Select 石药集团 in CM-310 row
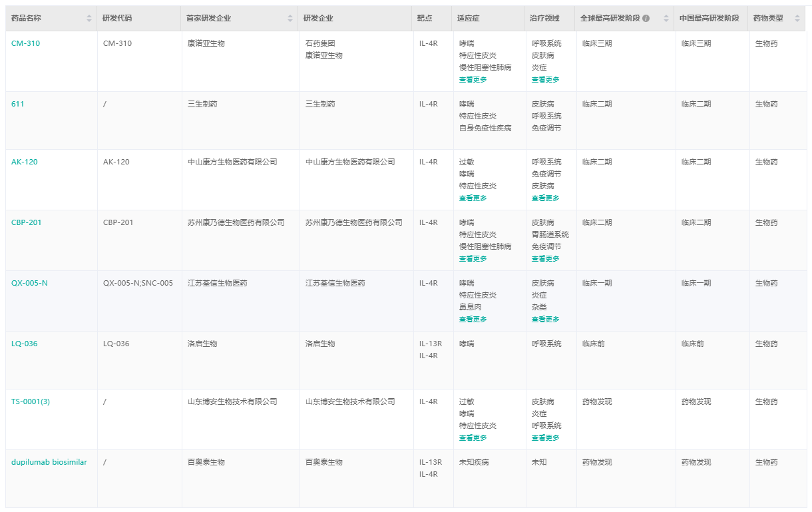The image size is (812, 512). [320, 43]
